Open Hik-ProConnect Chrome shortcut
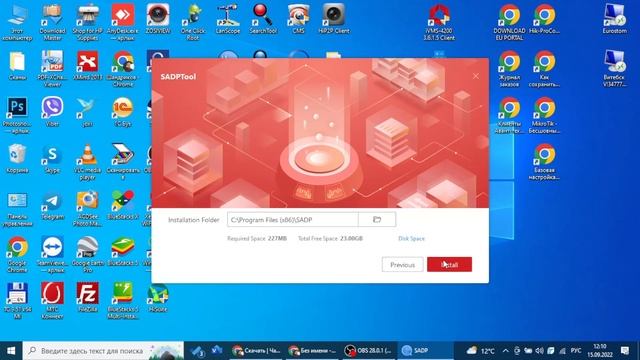 (x=544, y=19)
